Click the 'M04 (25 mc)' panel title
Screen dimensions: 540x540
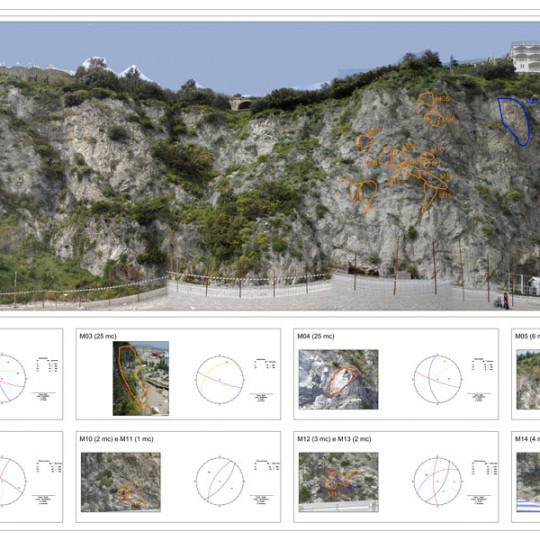(315, 336)
